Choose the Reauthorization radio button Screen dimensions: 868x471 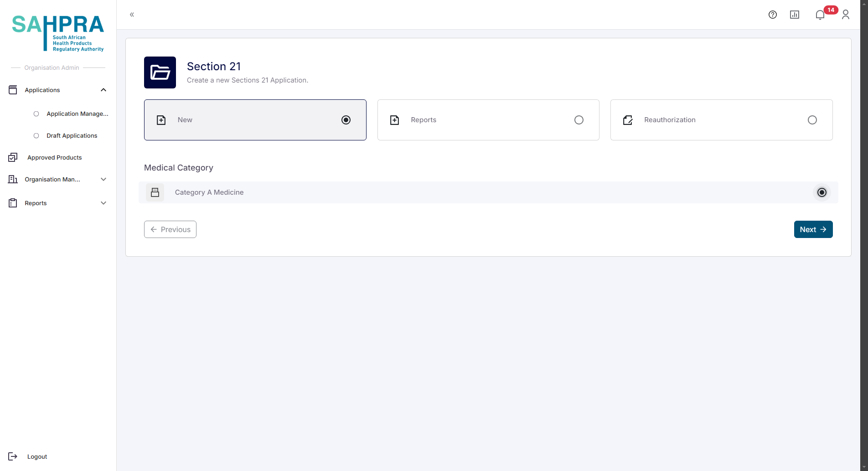[x=812, y=120]
